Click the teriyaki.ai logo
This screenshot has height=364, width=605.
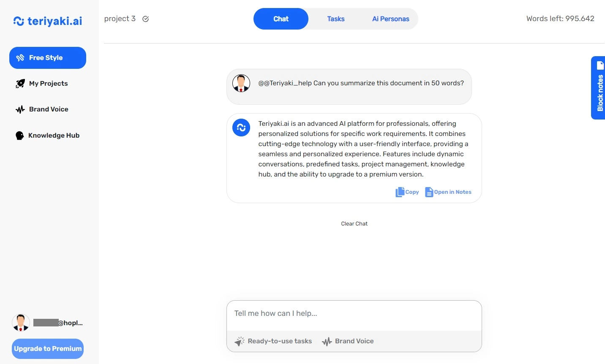click(48, 21)
